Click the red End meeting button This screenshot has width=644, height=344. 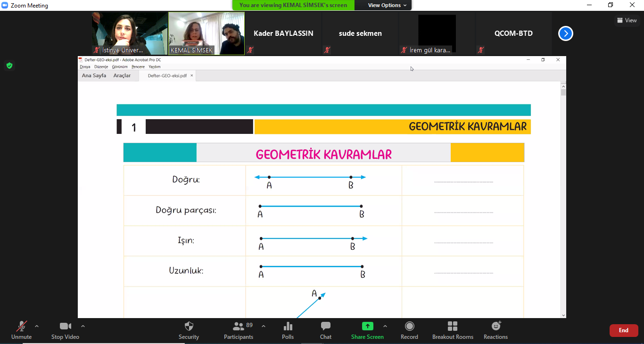[623, 330]
